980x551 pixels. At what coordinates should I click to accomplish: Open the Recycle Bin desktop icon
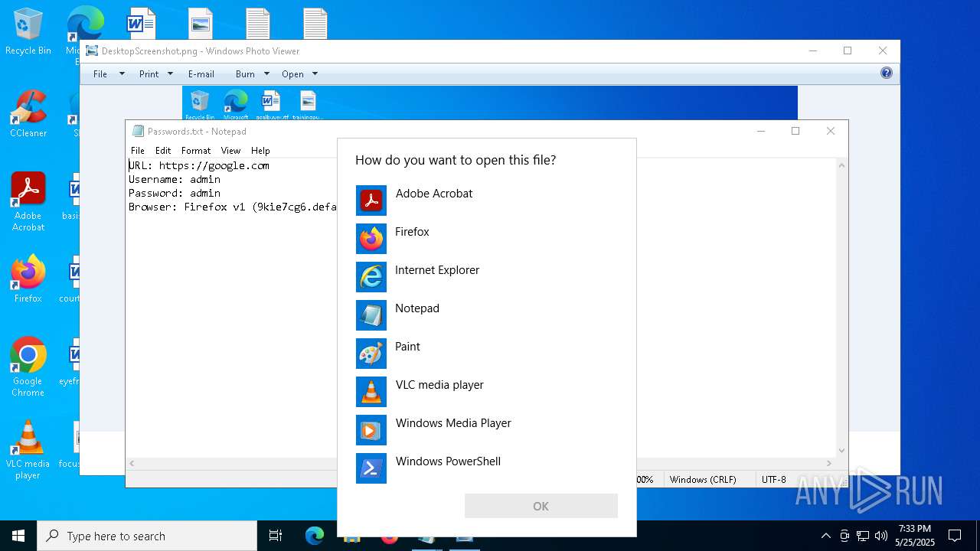click(28, 32)
